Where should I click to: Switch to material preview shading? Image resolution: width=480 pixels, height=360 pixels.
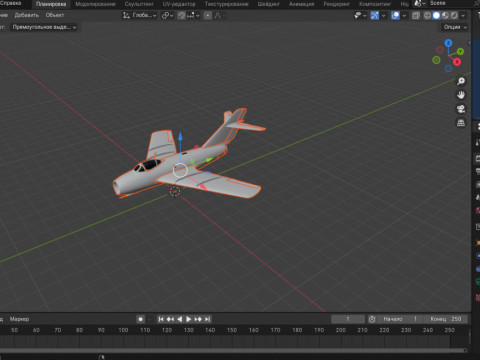pos(445,16)
